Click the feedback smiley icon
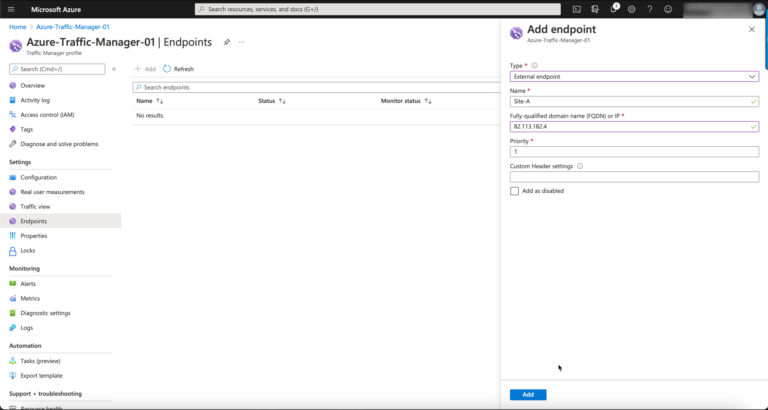The image size is (768, 410). 668,9
